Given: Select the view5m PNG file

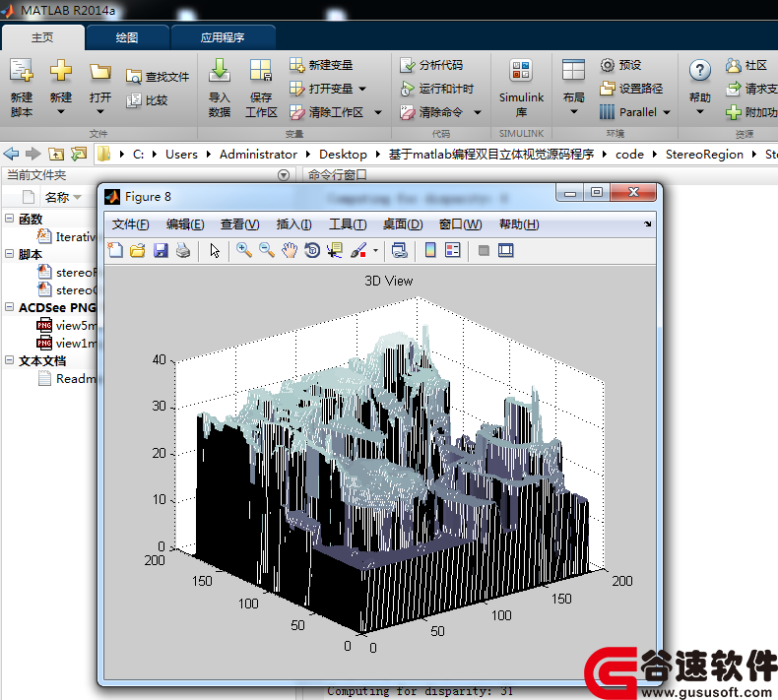Looking at the screenshot, I should point(66,326).
